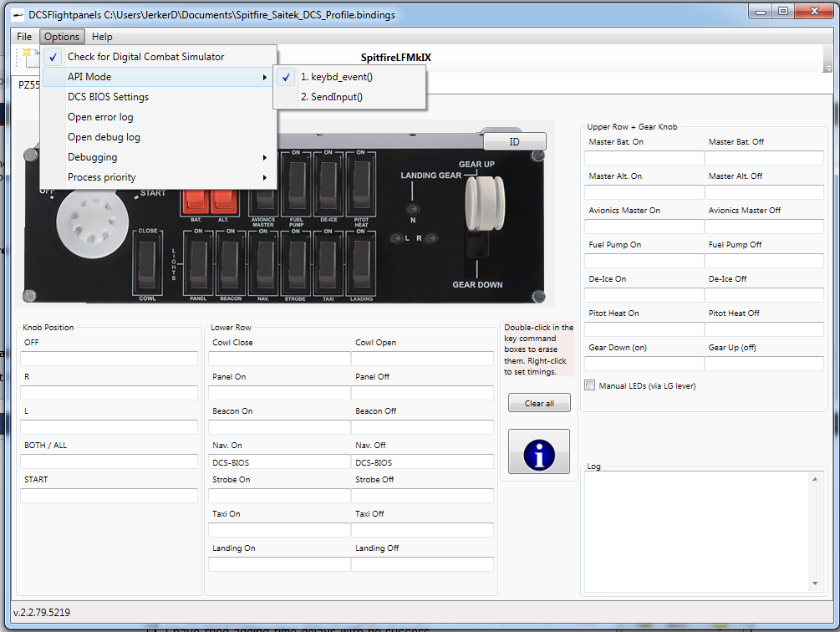This screenshot has height=632, width=840.
Task: Click the Avionics Master On input box
Action: [644, 227]
